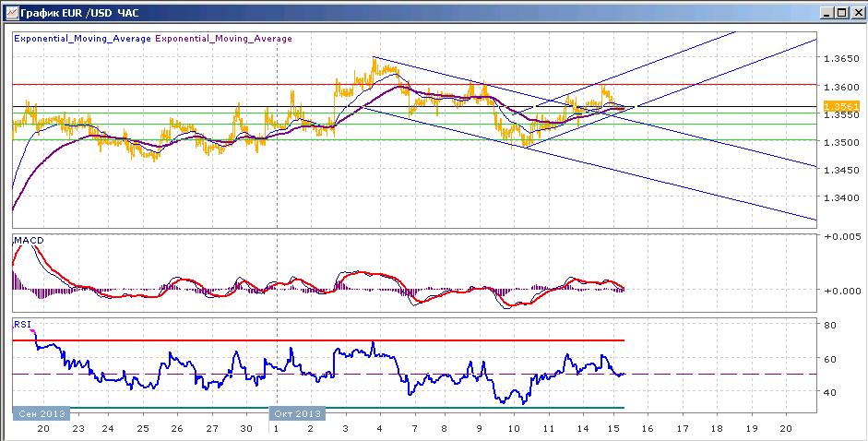Image resolution: width=868 pixels, height=441 pixels.
Task: Click the date label 27 on time axis
Action: tap(211, 429)
